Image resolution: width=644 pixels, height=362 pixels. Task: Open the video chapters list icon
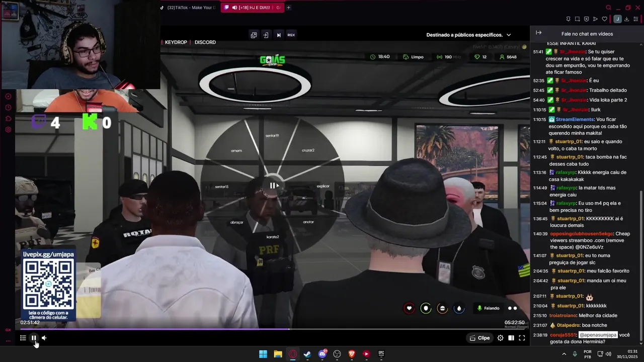(x=23, y=338)
